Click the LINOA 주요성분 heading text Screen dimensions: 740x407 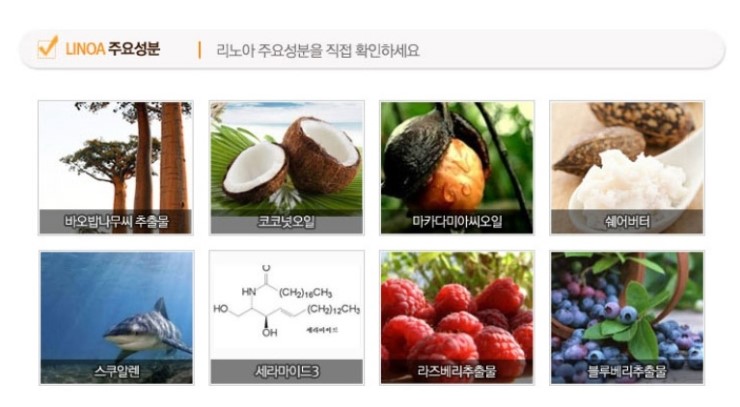pos(112,49)
